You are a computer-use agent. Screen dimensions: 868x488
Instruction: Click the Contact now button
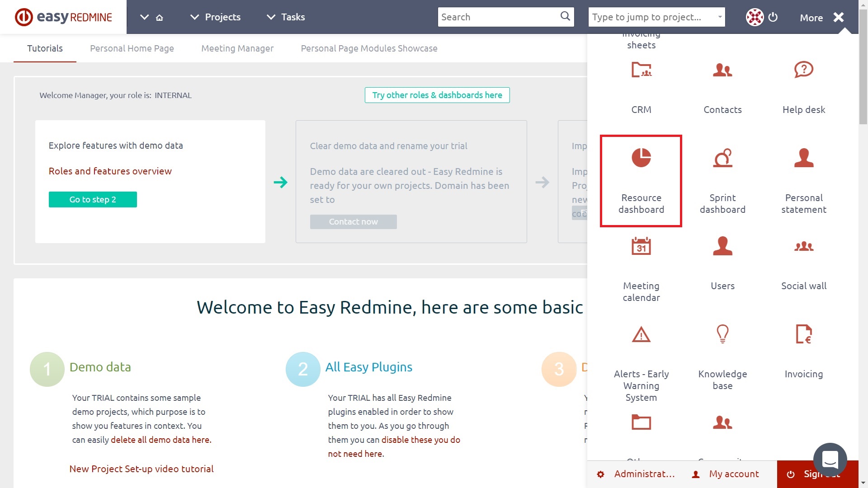coord(353,221)
